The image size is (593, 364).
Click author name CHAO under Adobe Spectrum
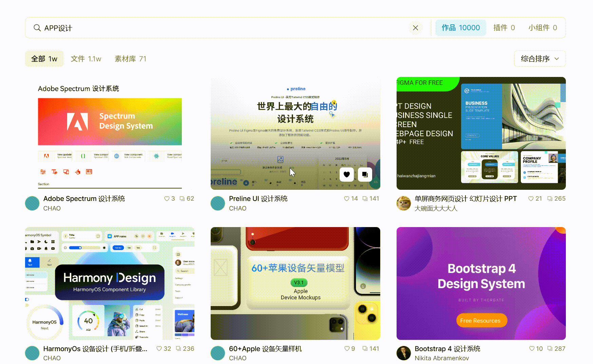52,208
